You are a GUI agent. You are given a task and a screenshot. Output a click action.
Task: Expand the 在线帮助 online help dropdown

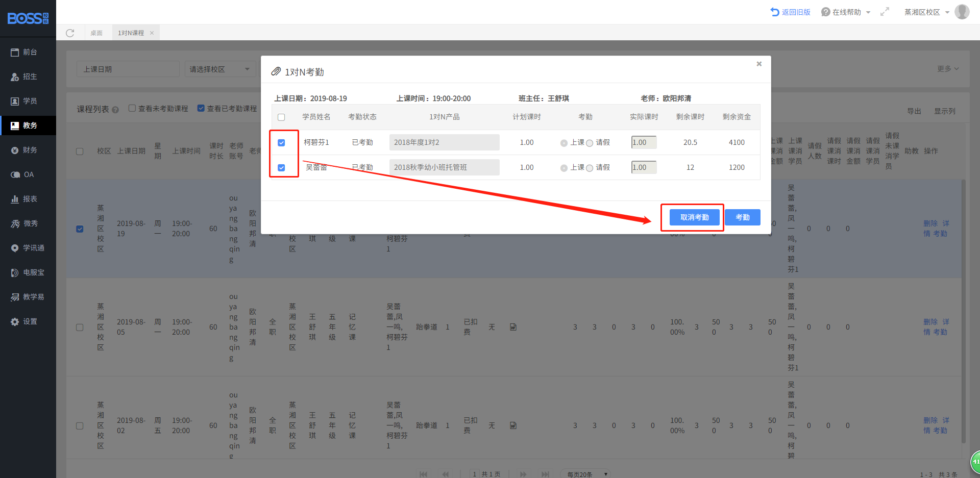[846, 12]
